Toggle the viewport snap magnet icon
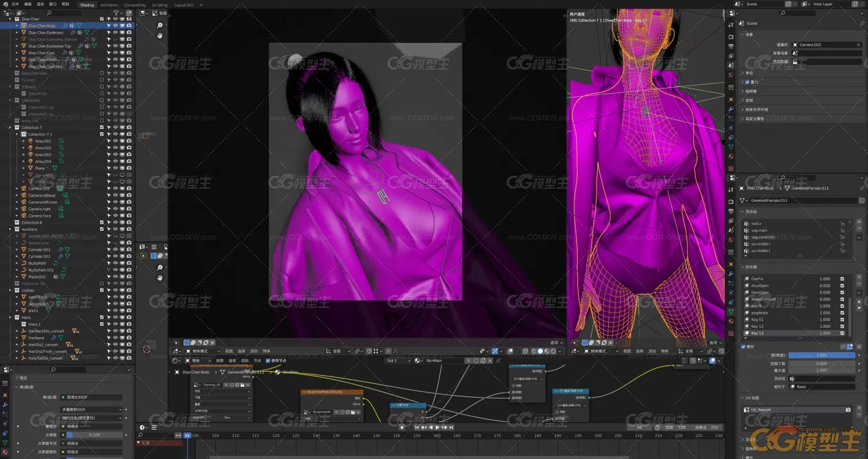The image size is (868, 459). point(369,351)
